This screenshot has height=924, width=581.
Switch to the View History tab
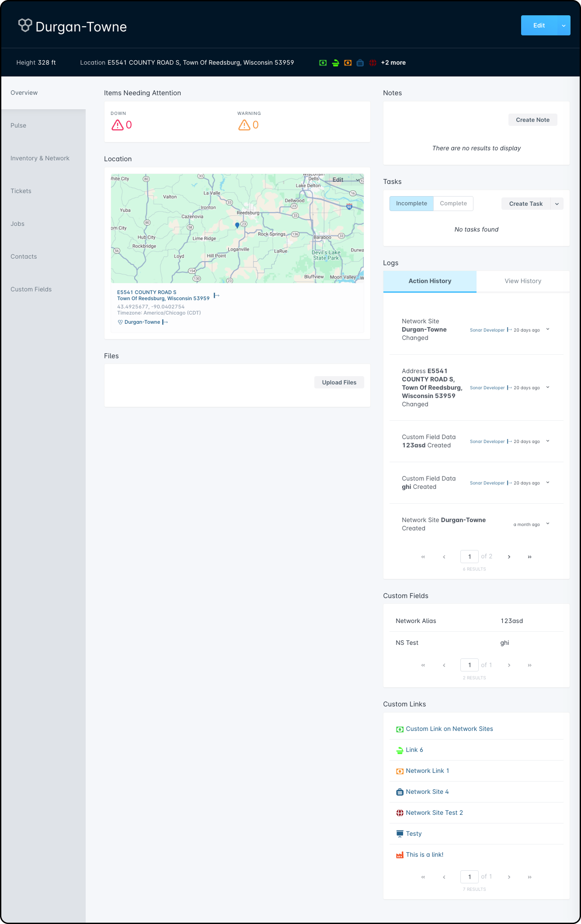click(523, 281)
